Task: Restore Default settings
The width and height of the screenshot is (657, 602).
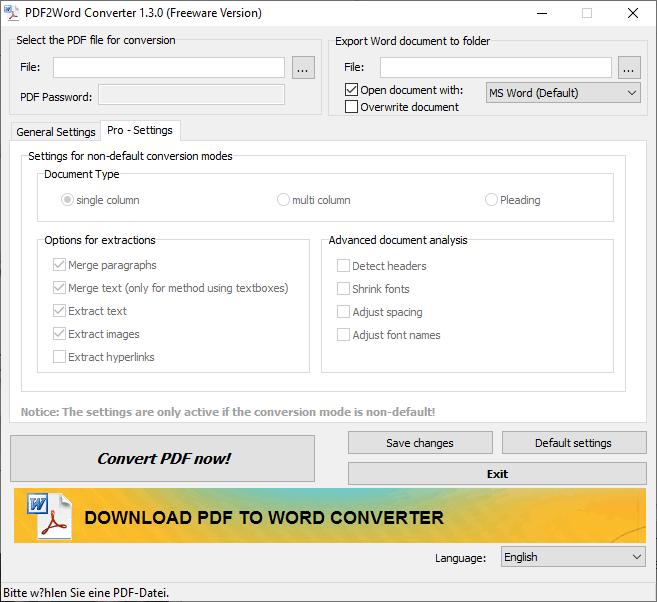Action: 574,443
